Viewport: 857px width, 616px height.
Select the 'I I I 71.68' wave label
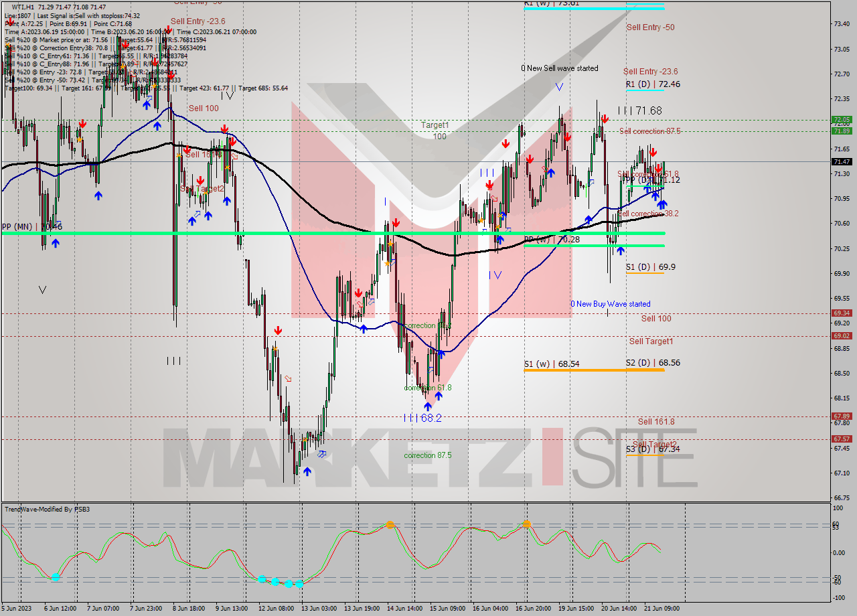click(639, 110)
